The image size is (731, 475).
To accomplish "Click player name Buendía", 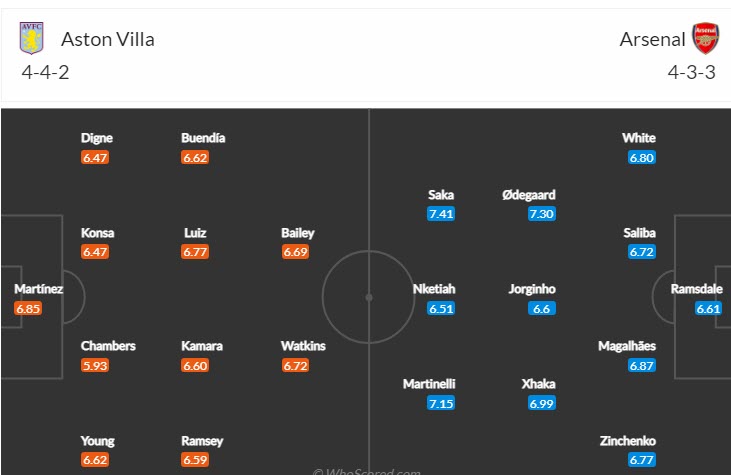I will [203, 138].
